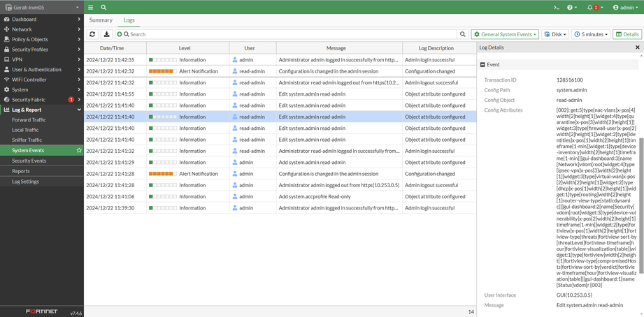
Task: Open the CLI console icon
Action: (x=556, y=7)
